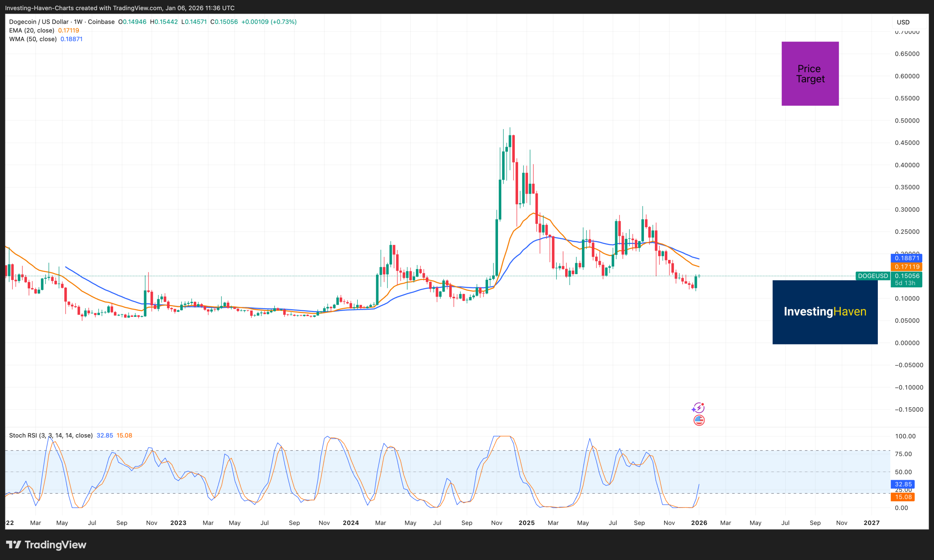Click the TradingView logo in bottom corner

46,545
